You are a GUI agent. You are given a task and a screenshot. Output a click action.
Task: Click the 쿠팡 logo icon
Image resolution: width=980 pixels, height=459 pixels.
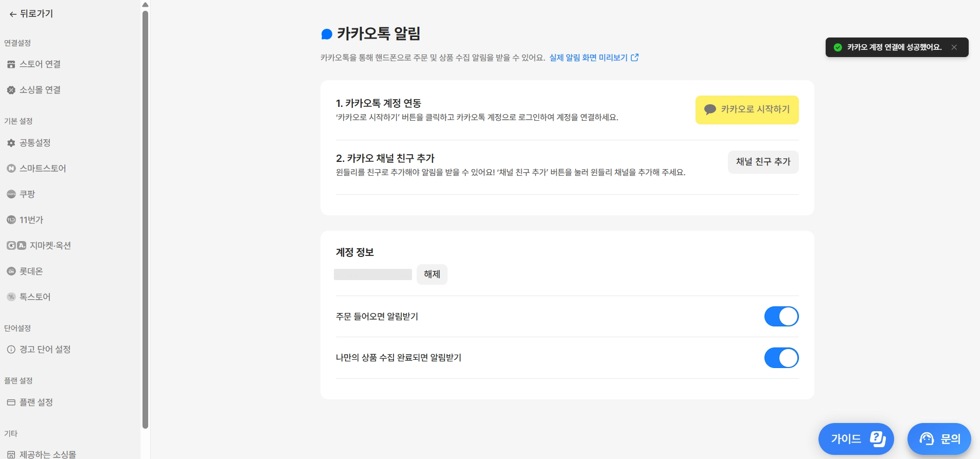pos(11,194)
